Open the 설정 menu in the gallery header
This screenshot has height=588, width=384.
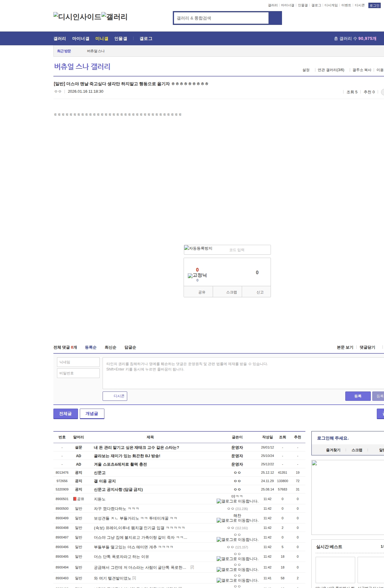click(x=306, y=70)
